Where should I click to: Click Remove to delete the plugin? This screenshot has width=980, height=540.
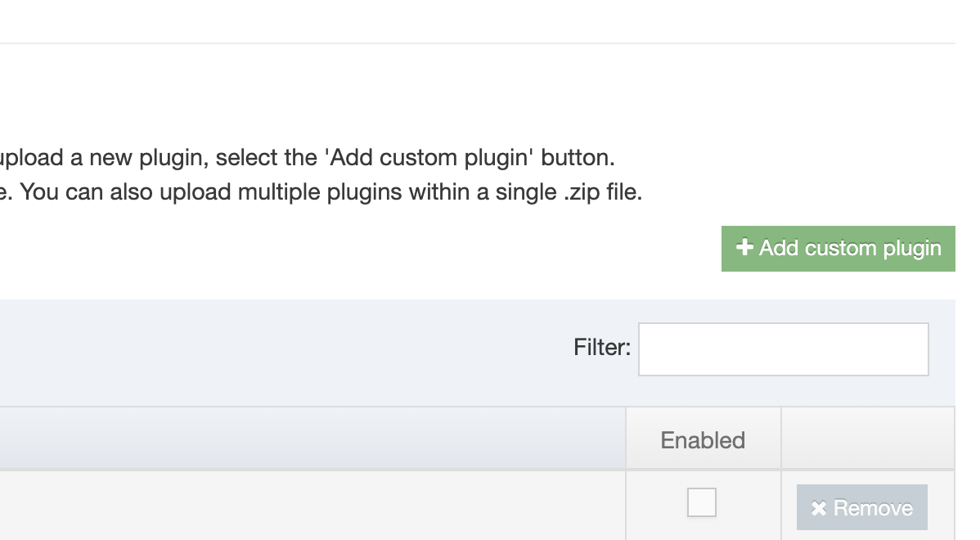click(x=861, y=507)
